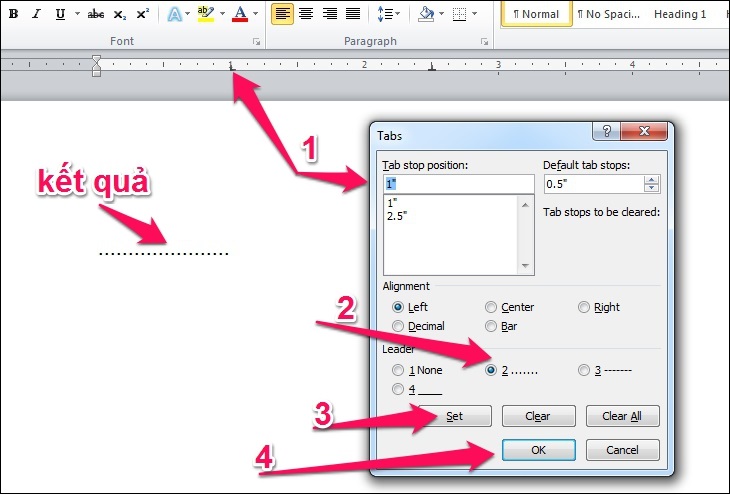This screenshot has width=730, height=495.
Task: Open Paragraph dialog launcher
Action: point(484,42)
